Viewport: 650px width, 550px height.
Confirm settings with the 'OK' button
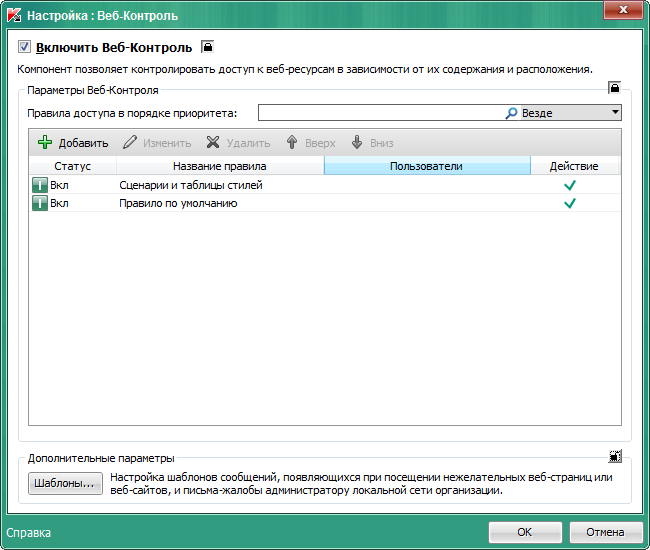525,532
